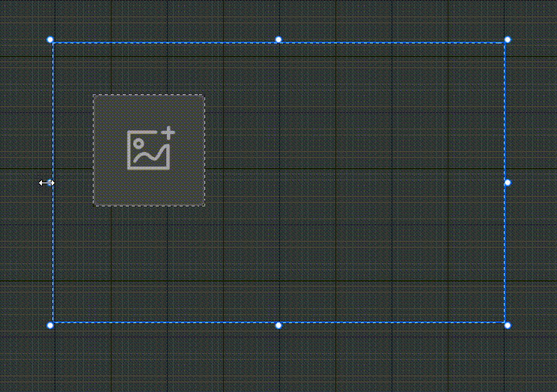The height and width of the screenshot is (392, 557).
Task: Click the left blue edge of the selection frame
Action: (53, 106)
